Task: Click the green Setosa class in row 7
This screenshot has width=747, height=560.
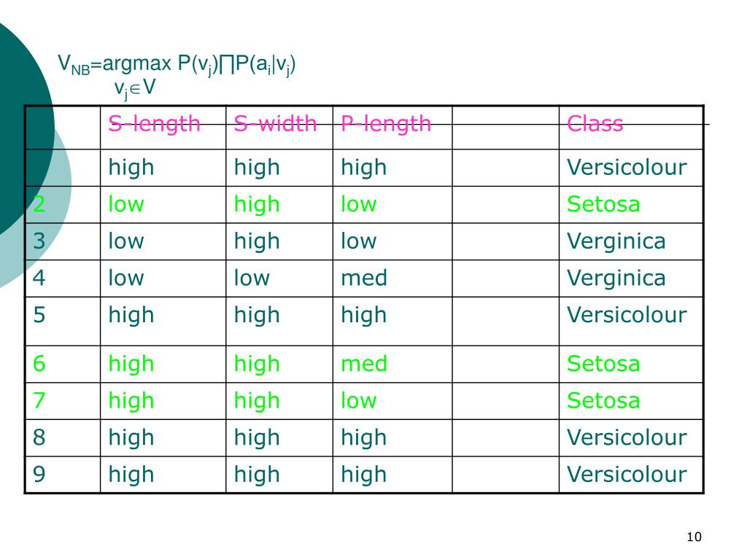Action: coord(603,400)
